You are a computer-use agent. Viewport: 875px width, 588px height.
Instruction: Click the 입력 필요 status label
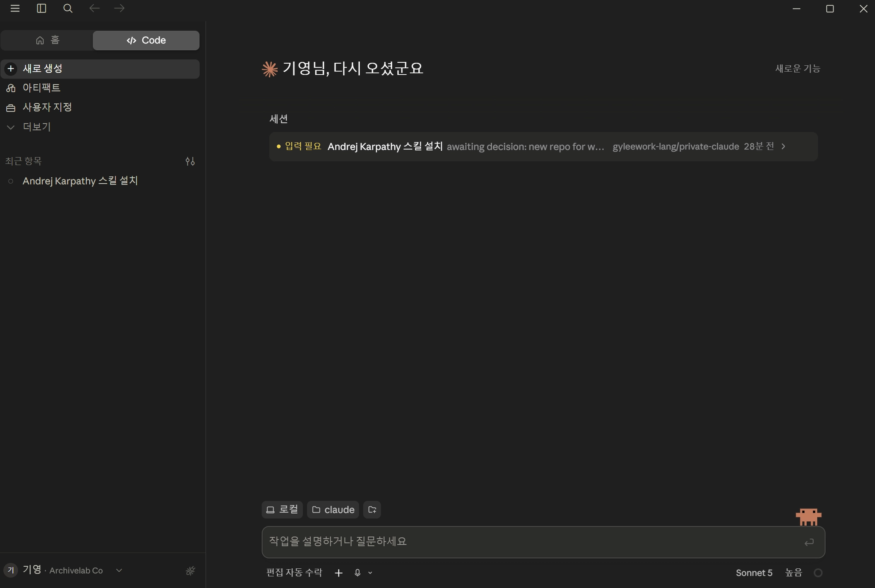click(303, 146)
